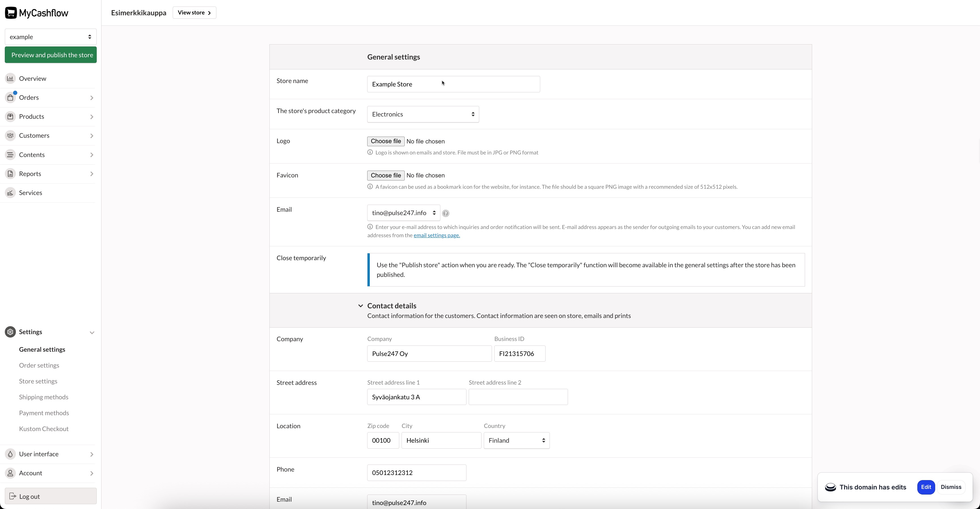Click the Services icon in sidebar
Viewport: 980px width, 509px height.
tap(10, 193)
